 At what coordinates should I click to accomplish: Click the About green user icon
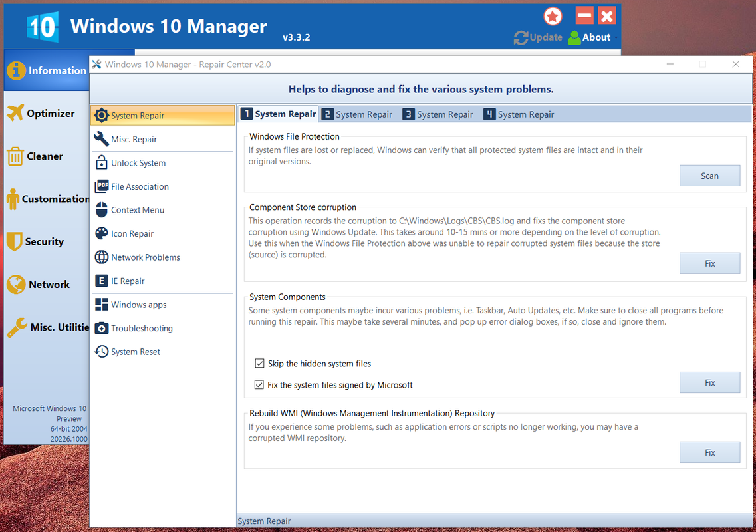(574, 38)
